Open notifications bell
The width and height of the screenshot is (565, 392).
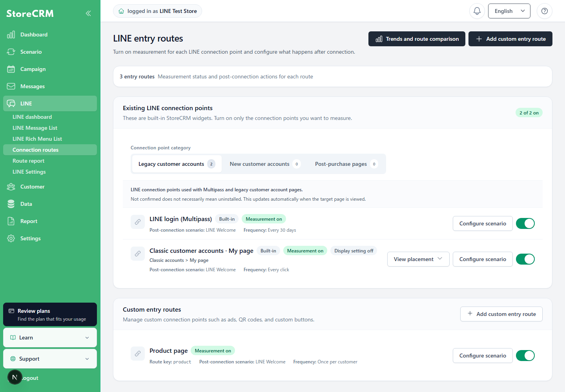pos(477,11)
